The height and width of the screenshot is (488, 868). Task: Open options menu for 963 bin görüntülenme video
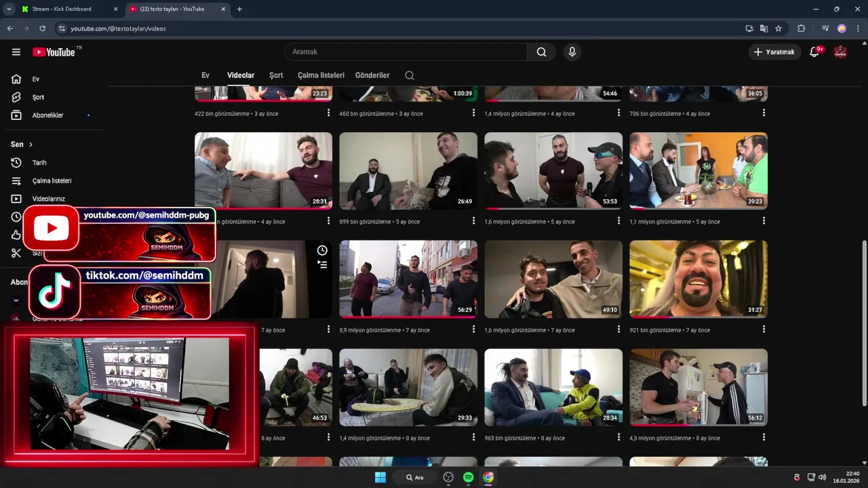click(618, 438)
